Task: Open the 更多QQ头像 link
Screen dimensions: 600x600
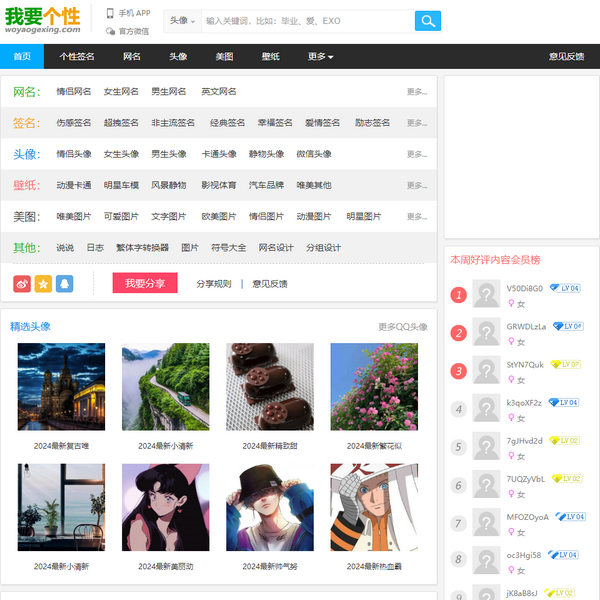Action: point(402,327)
